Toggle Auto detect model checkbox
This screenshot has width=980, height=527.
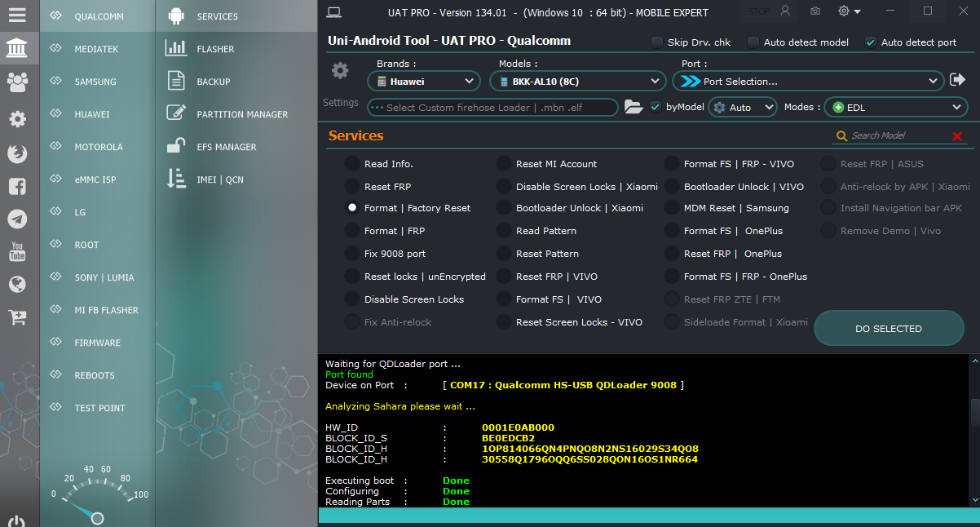coord(753,42)
